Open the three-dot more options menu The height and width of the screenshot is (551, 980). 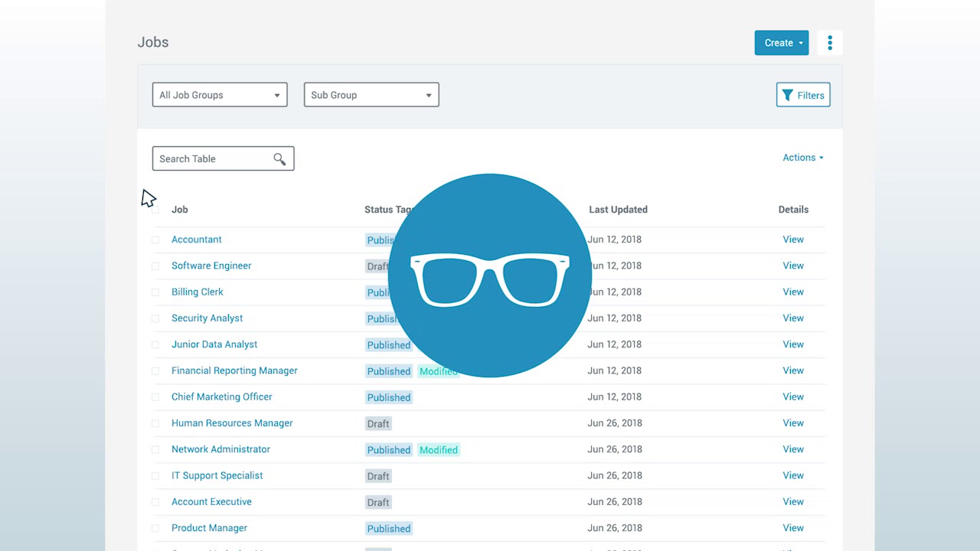[x=830, y=43]
